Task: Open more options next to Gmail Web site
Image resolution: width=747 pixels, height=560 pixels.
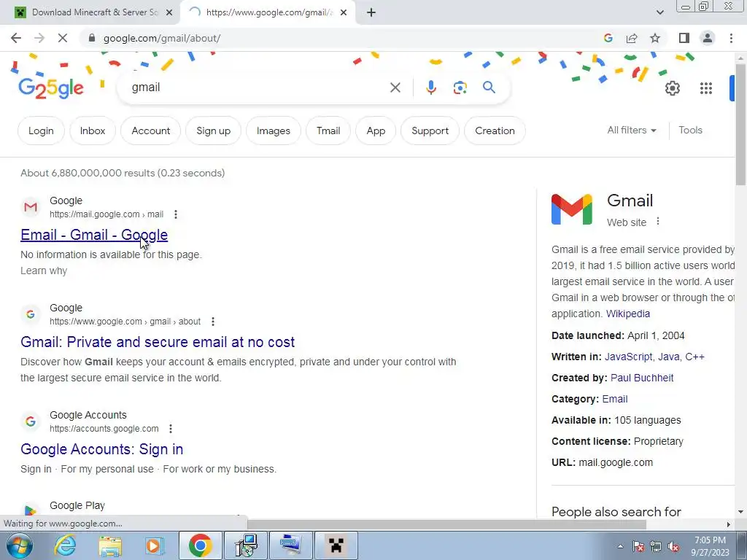Action: (x=658, y=222)
